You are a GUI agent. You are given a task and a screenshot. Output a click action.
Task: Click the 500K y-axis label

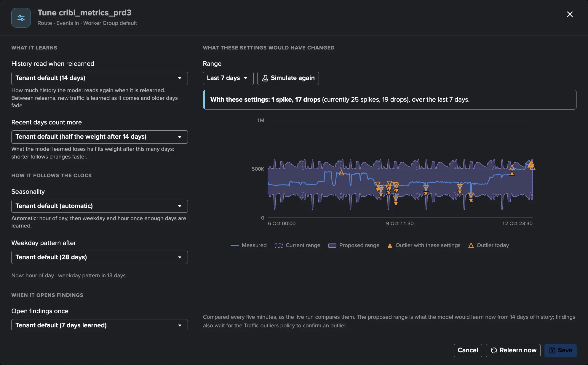[x=258, y=169]
